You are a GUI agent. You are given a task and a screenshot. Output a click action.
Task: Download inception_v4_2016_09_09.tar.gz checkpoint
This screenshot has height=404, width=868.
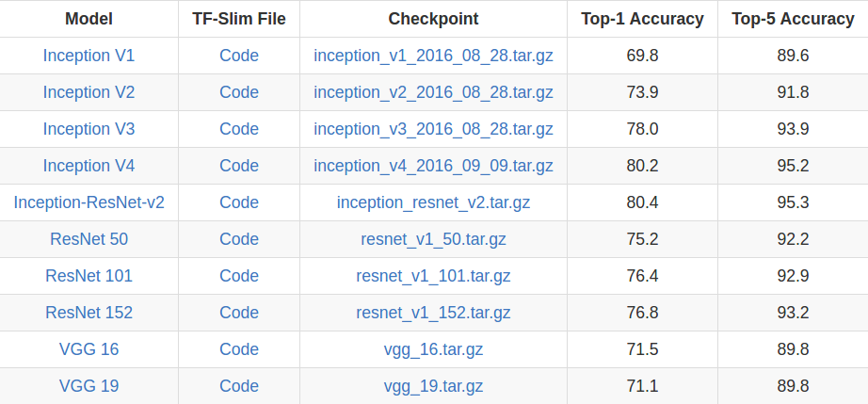433,166
